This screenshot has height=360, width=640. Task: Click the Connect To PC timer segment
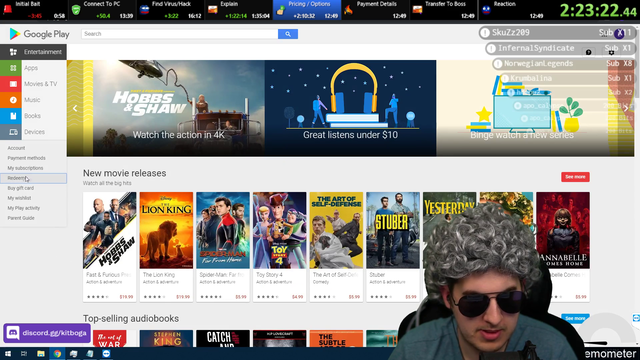click(102, 10)
